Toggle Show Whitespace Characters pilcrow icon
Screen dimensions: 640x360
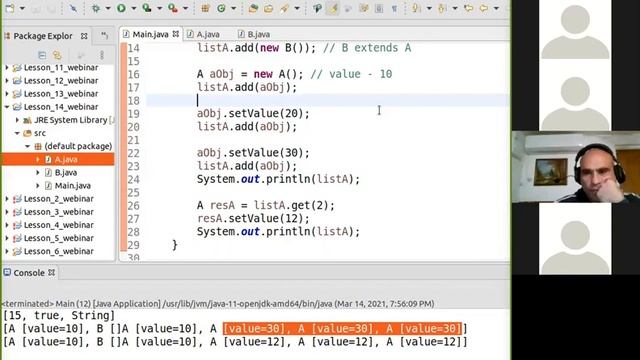coord(394,8)
